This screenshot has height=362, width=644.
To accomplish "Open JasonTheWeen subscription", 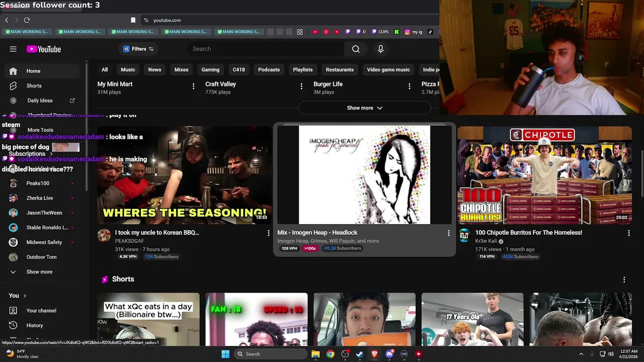I will (x=42, y=213).
